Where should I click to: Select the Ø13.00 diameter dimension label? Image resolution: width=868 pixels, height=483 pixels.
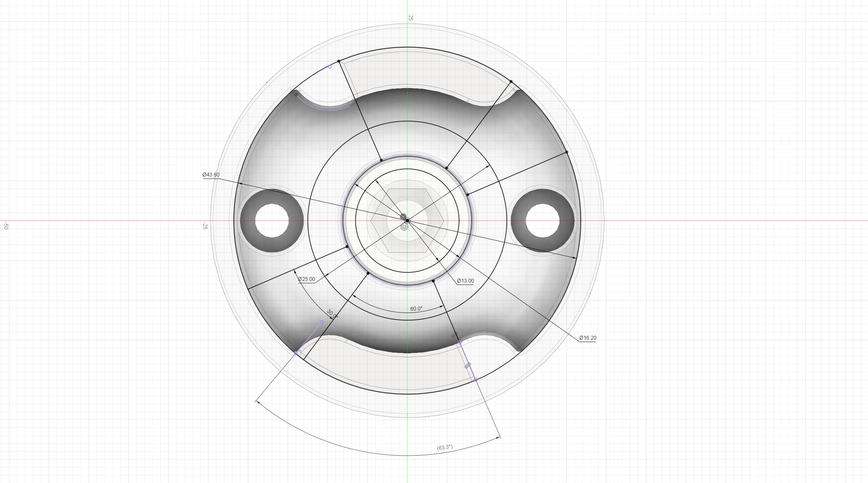click(465, 281)
